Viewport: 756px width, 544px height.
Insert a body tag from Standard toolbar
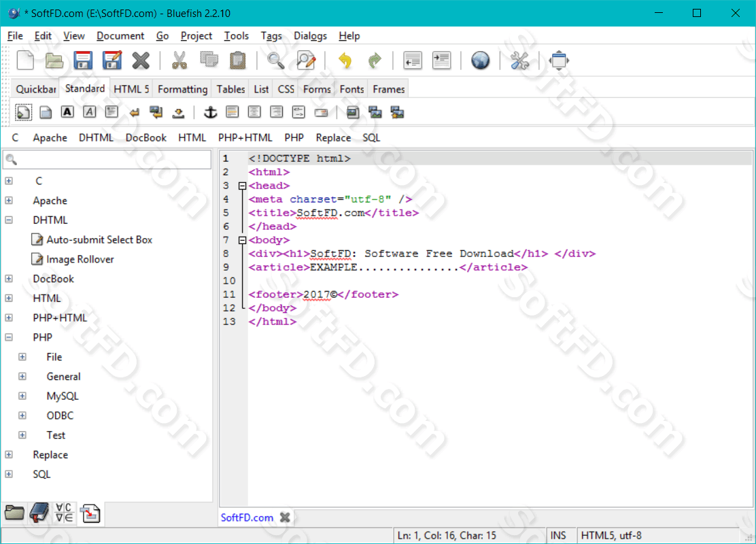(46, 112)
